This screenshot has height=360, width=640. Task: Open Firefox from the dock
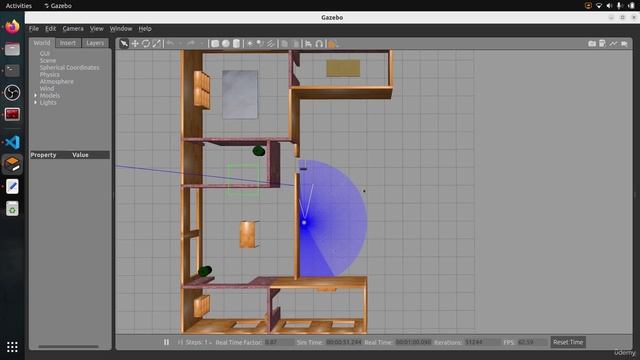tap(12, 27)
